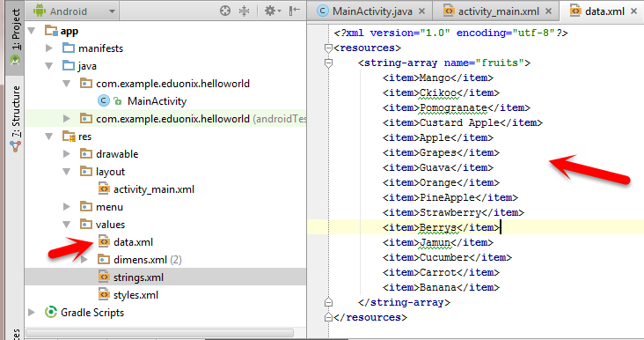
Task: Click the strings.xml file icon
Action: [x=104, y=277]
